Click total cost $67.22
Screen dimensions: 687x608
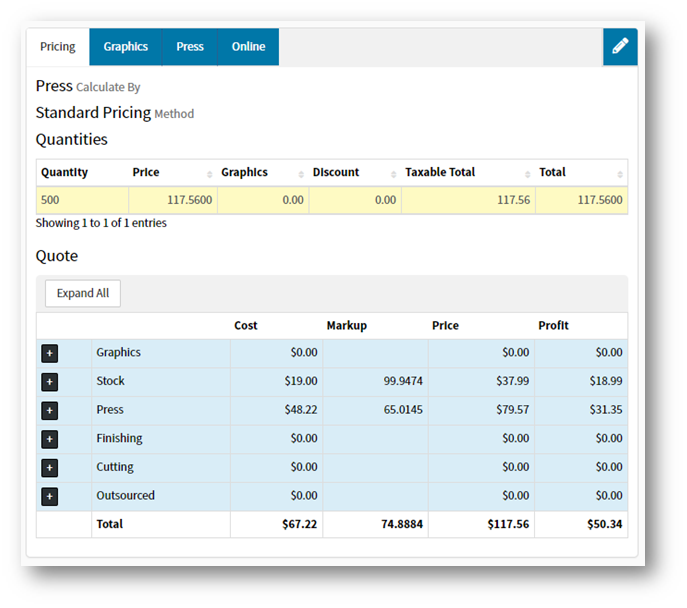click(x=300, y=524)
